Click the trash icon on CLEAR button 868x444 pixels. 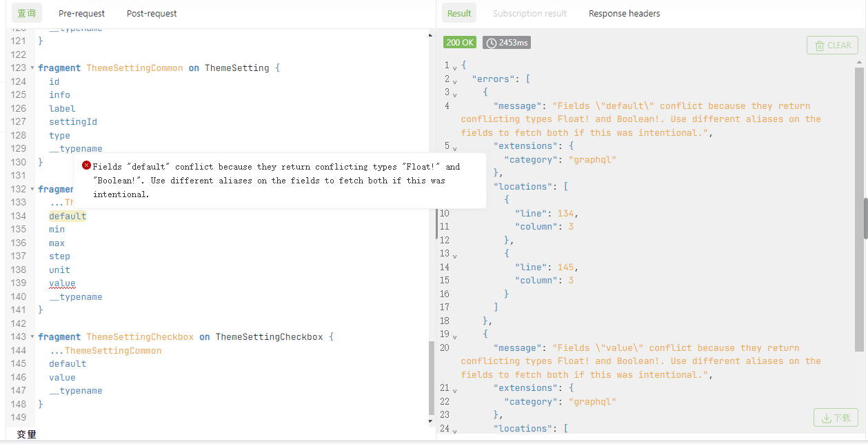click(820, 46)
